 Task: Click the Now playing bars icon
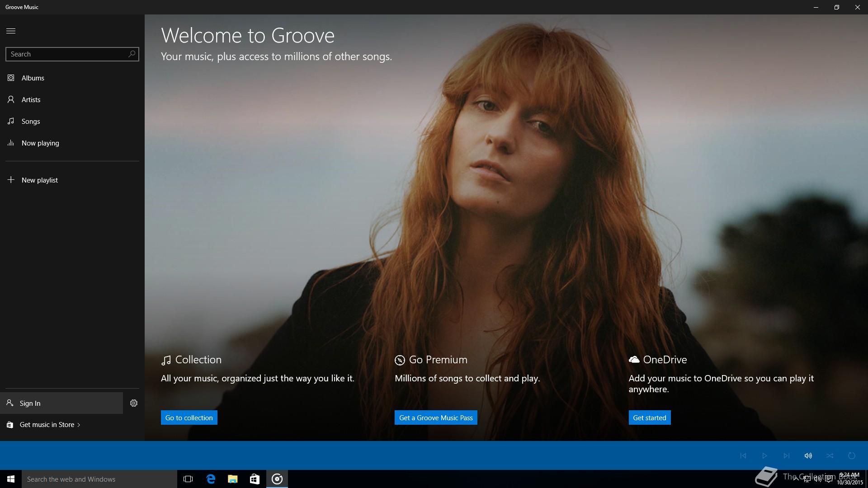pyautogui.click(x=11, y=143)
